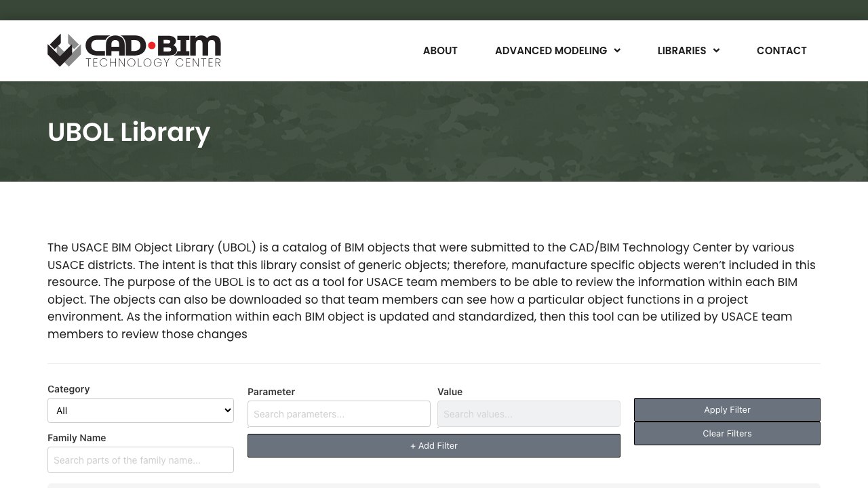Click the Apply Filter button
Viewport: 868px width, 488px height.
coord(727,409)
